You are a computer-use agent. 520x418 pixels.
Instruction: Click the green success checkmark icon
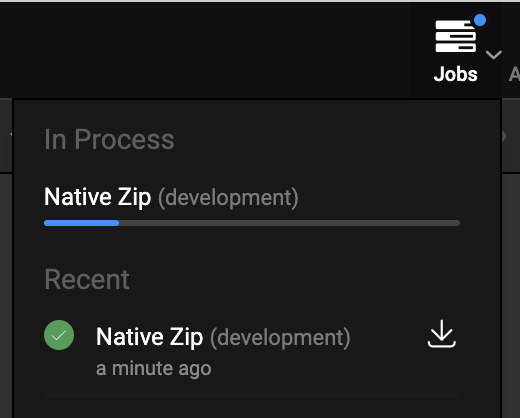point(59,335)
